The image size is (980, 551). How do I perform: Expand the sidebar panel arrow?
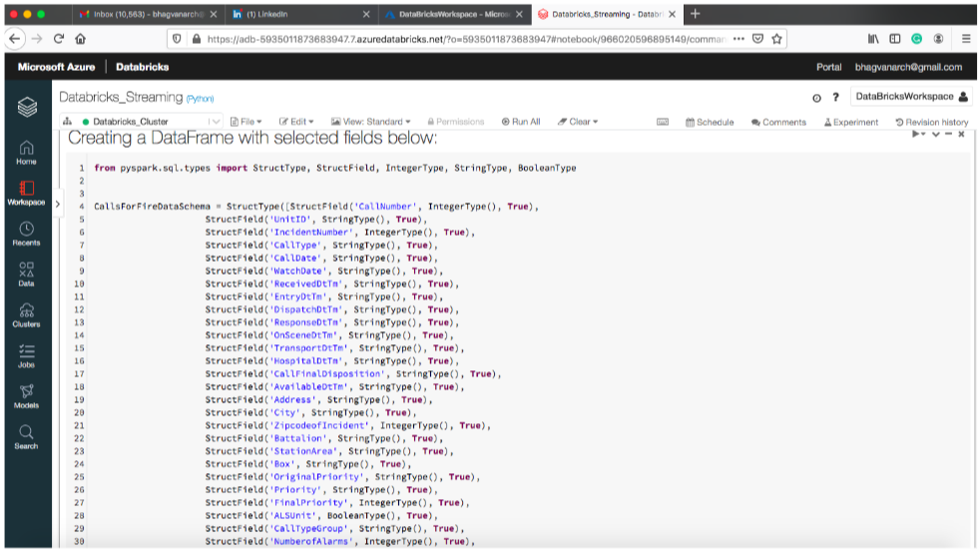pos(58,204)
